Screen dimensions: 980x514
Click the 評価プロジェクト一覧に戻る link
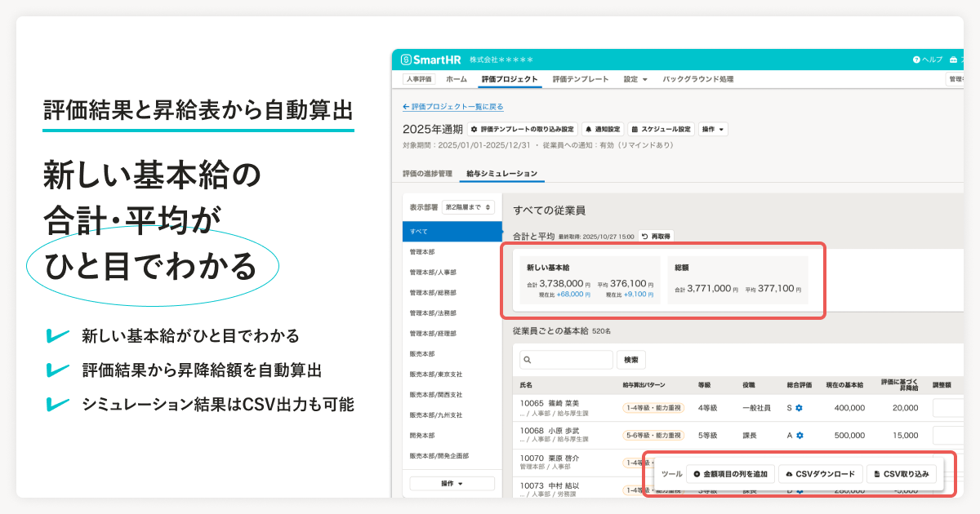[x=453, y=107]
